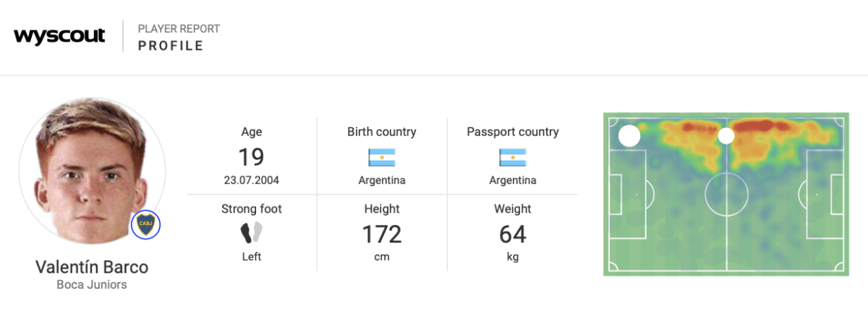Click the strong foot footprints icon
This screenshot has width=868, height=317.
pyautogui.click(x=251, y=232)
